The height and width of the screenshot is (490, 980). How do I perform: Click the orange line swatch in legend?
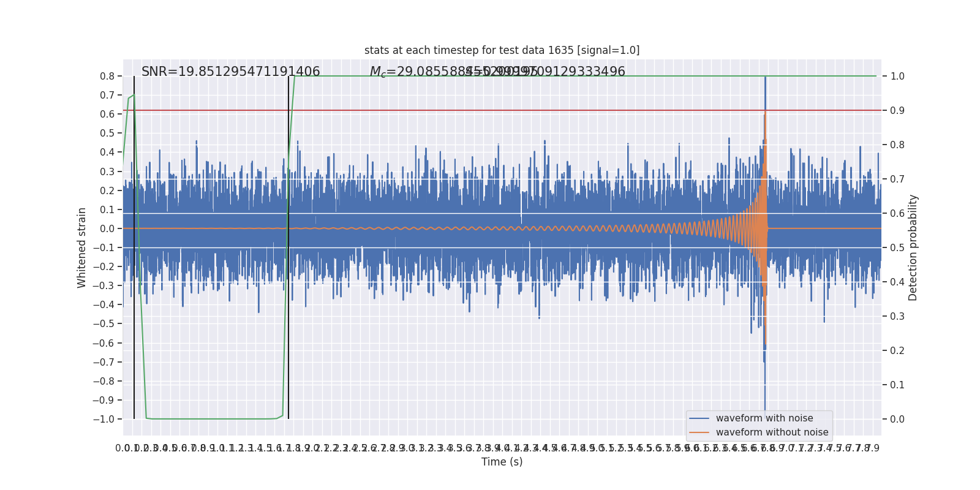tap(699, 432)
